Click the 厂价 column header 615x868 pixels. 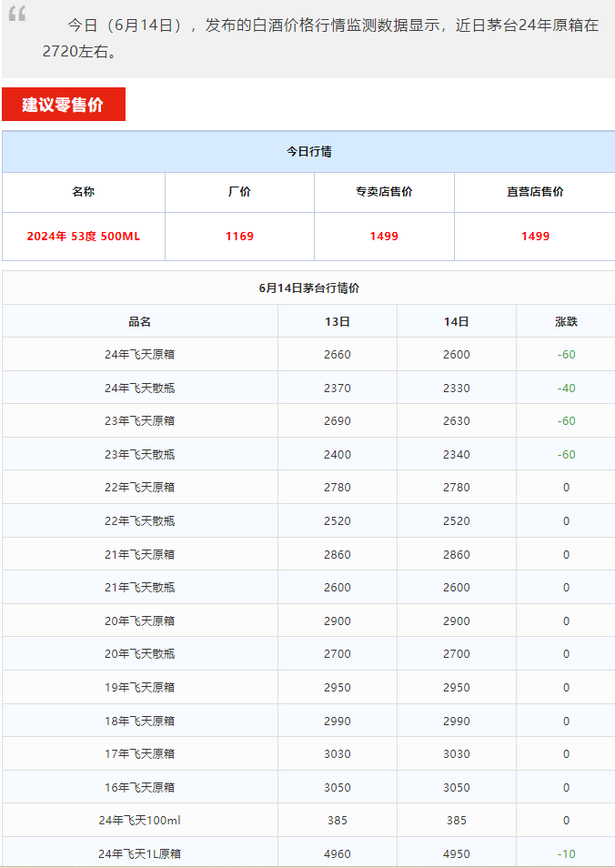[239, 192]
